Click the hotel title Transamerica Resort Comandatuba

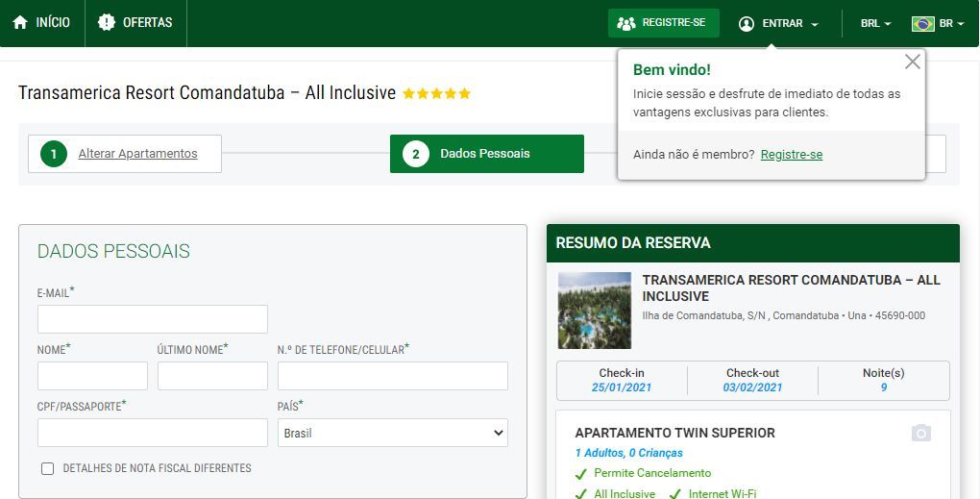click(x=207, y=93)
